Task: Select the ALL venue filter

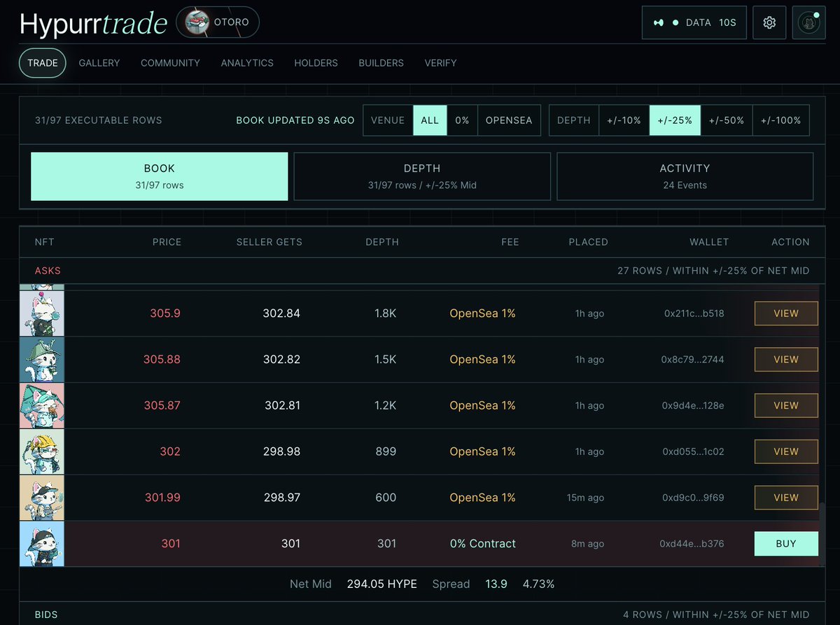Action: [430, 120]
